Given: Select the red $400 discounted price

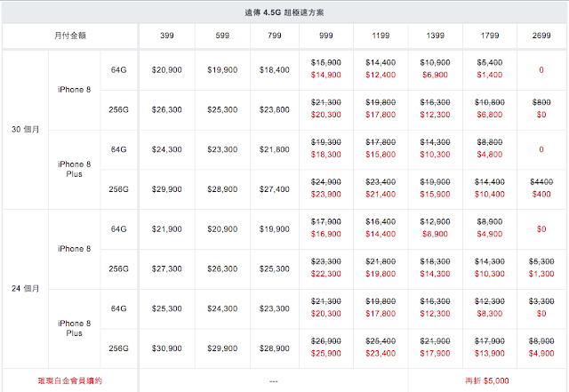Looking at the screenshot, I should click(541, 195).
